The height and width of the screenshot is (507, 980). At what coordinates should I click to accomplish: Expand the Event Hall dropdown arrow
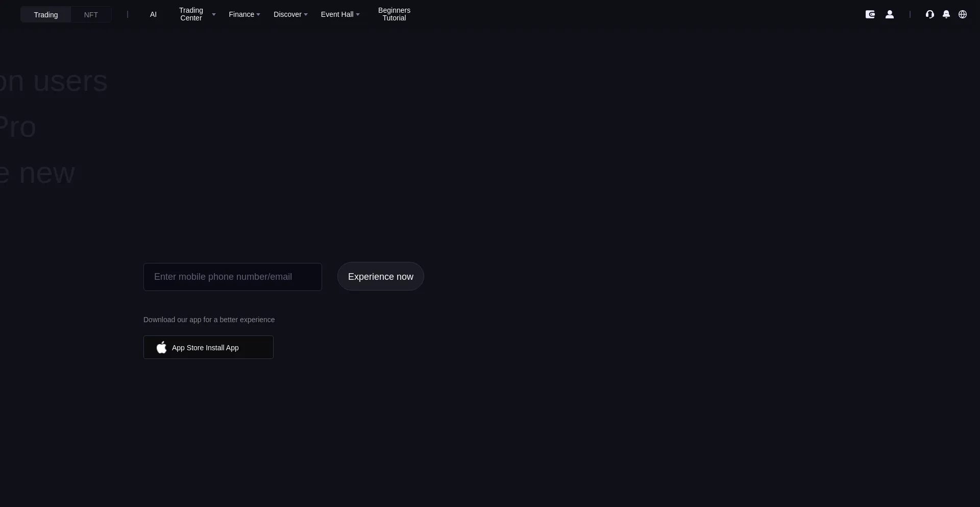[x=358, y=15]
